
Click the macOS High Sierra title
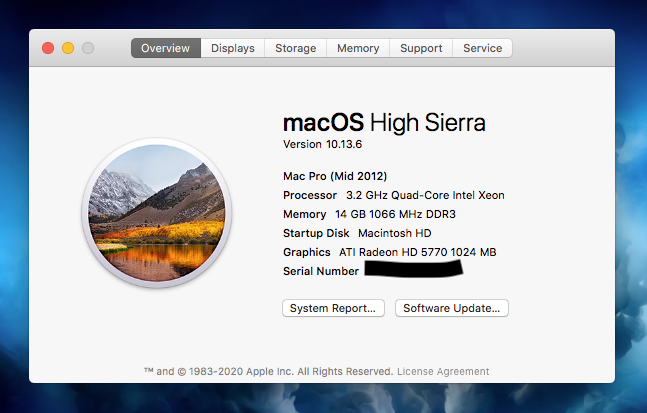[x=384, y=123]
